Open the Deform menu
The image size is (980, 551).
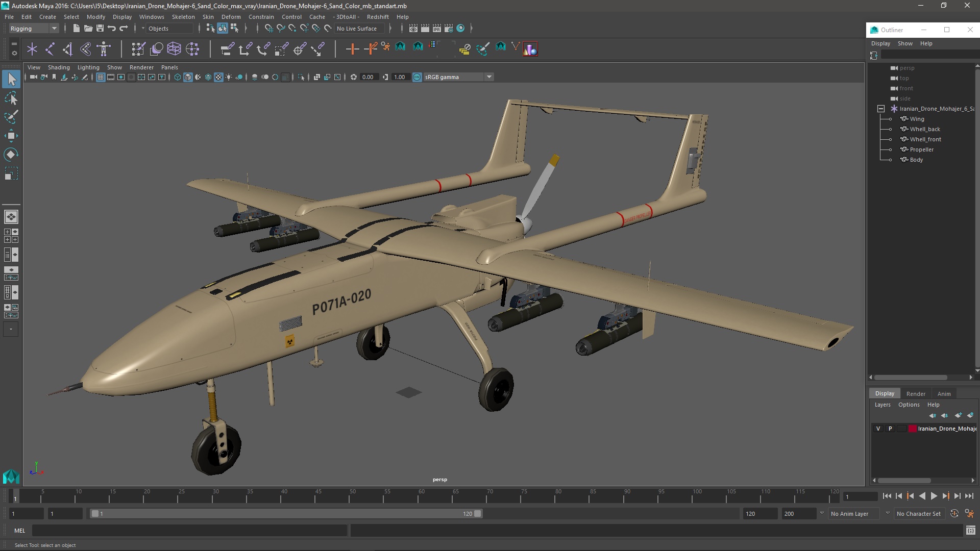point(231,17)
